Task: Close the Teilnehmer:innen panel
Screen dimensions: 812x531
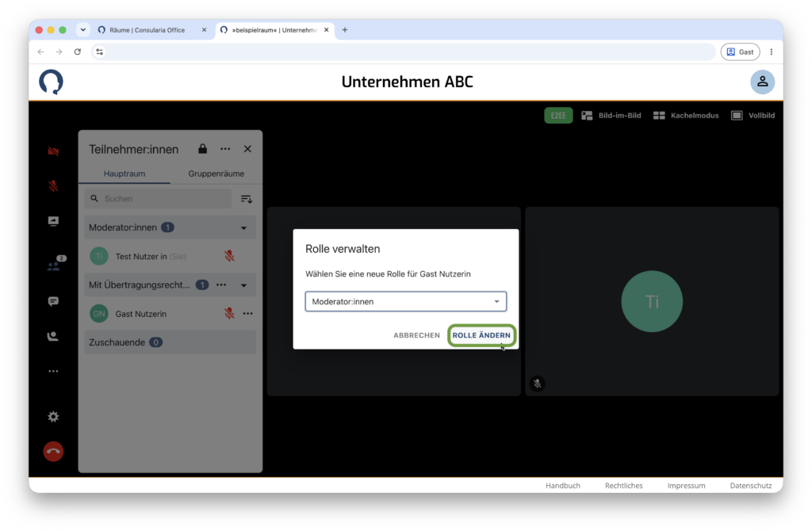Action: coord(247,148)
